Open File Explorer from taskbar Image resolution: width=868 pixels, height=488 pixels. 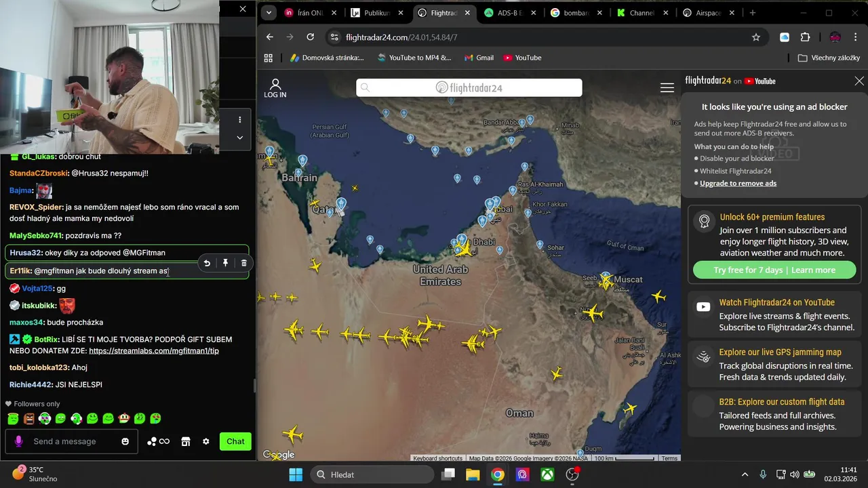pos(473,474)
